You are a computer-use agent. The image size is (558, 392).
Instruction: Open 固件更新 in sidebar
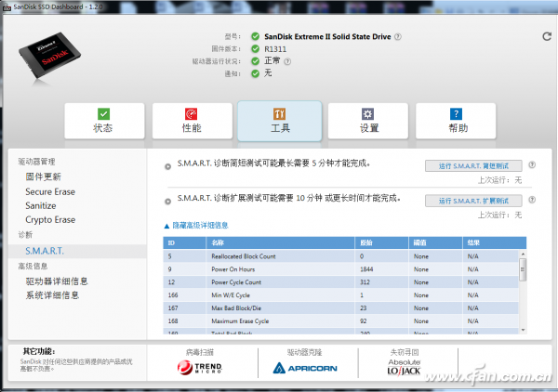coord(43,176)
